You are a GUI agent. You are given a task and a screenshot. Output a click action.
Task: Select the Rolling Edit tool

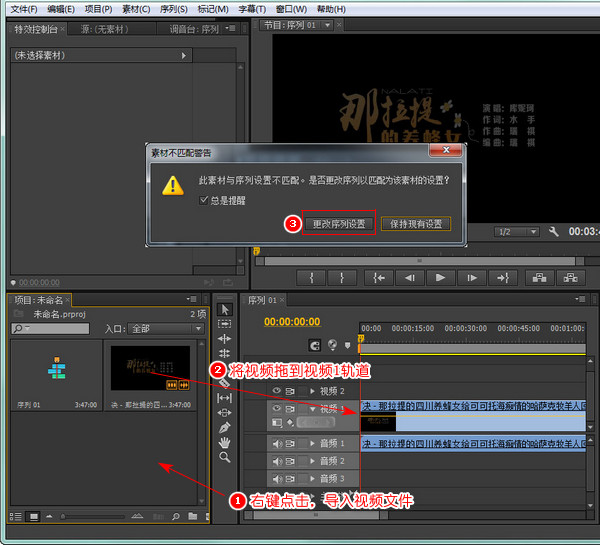pyautogui.click(x=225, y=353)
